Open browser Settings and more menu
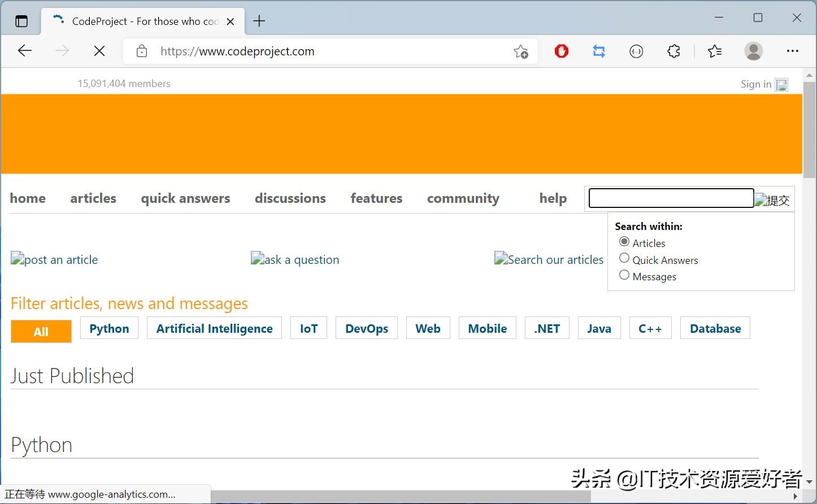817x504 pixels. point(792,51)
